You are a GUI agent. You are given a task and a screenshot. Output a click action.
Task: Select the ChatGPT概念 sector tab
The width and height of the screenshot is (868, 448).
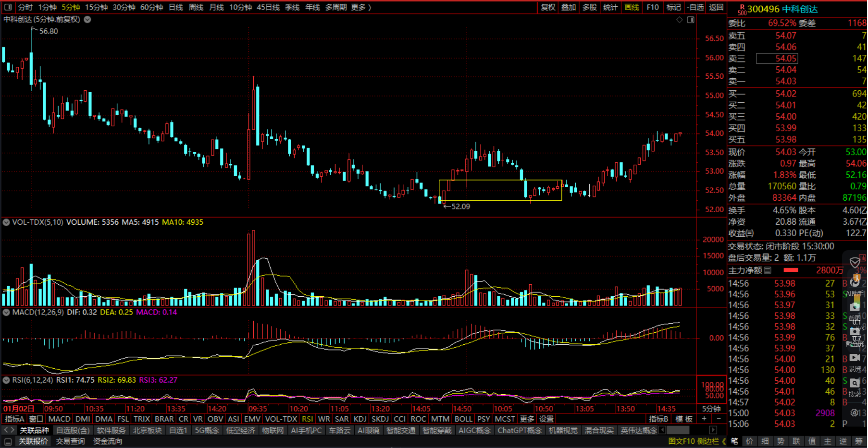tap(520, 430)
